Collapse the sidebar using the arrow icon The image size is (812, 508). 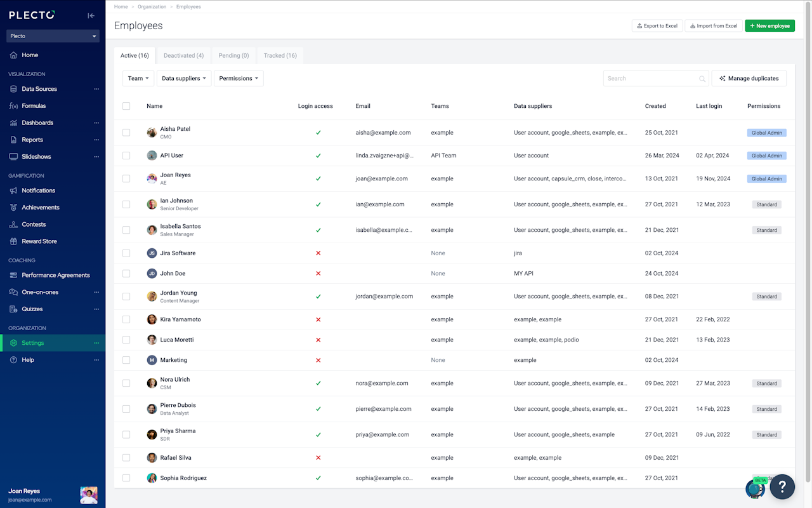91,15
